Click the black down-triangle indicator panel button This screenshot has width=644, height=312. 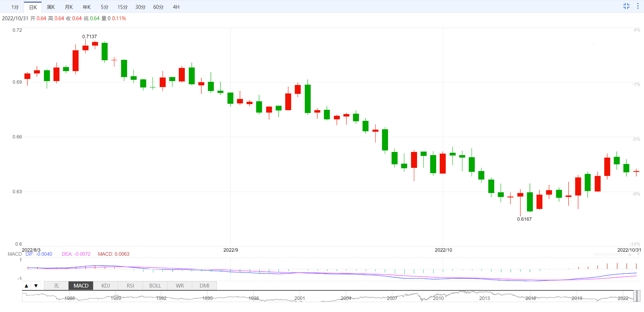36,286
